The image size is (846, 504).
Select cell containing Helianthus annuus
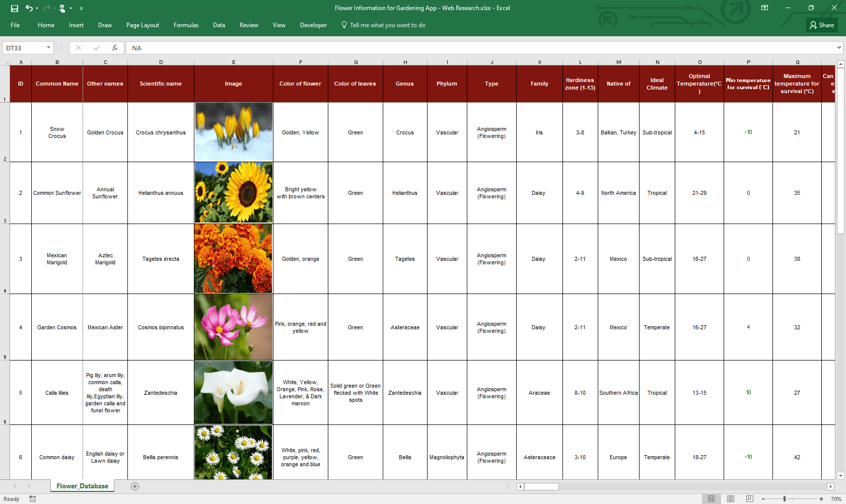[161, 193]
